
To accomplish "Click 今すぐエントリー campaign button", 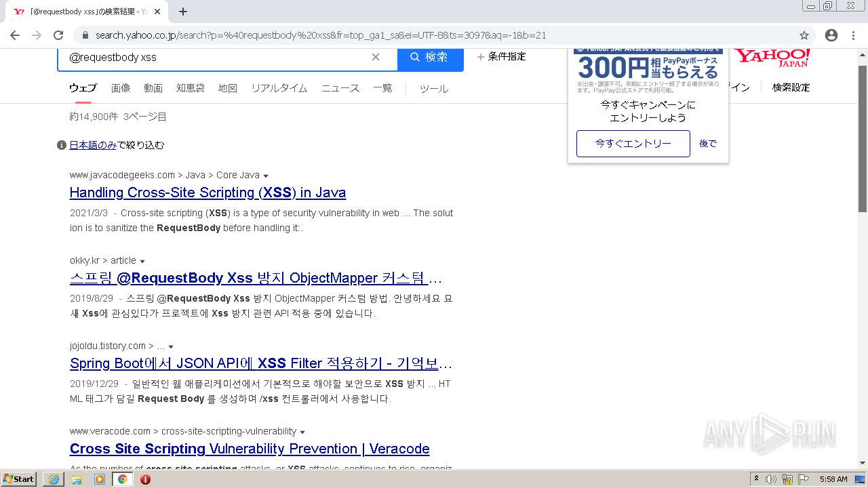I will (633, 144).
